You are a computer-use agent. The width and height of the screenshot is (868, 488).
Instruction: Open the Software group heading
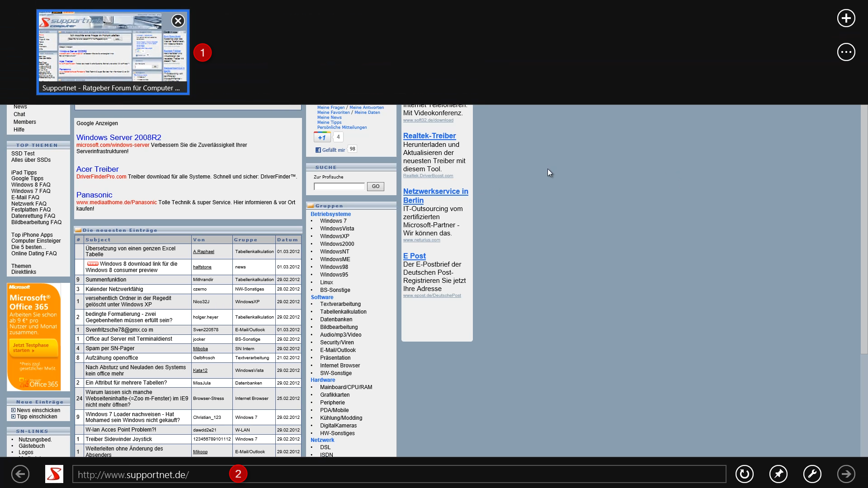click(322, 297)
